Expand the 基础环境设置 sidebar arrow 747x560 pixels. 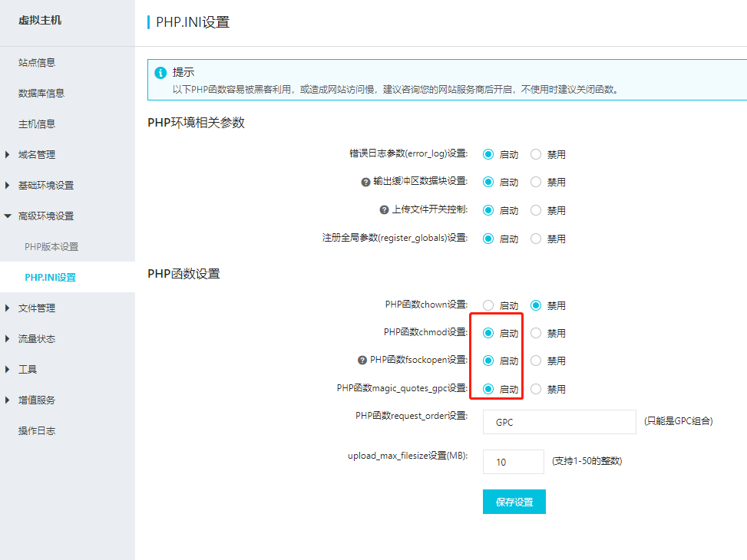7,185
